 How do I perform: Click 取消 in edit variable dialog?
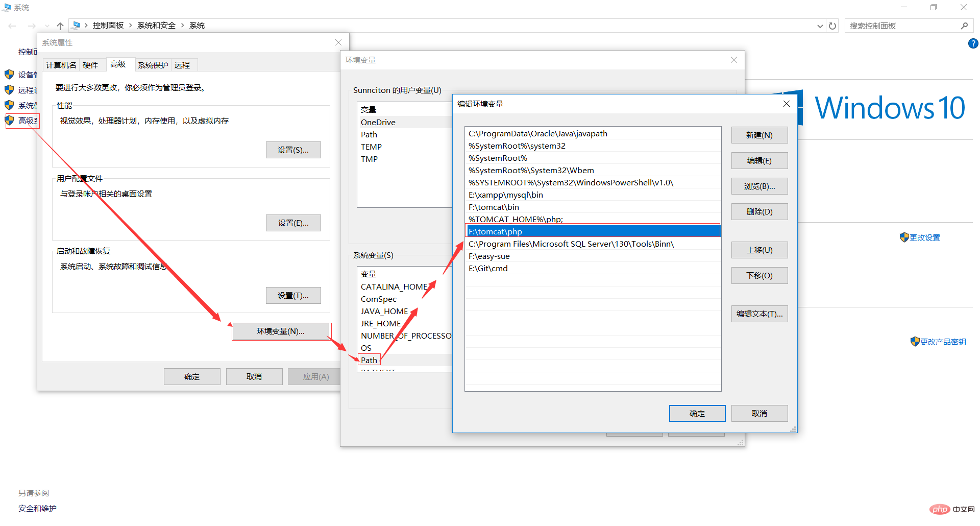759,414
